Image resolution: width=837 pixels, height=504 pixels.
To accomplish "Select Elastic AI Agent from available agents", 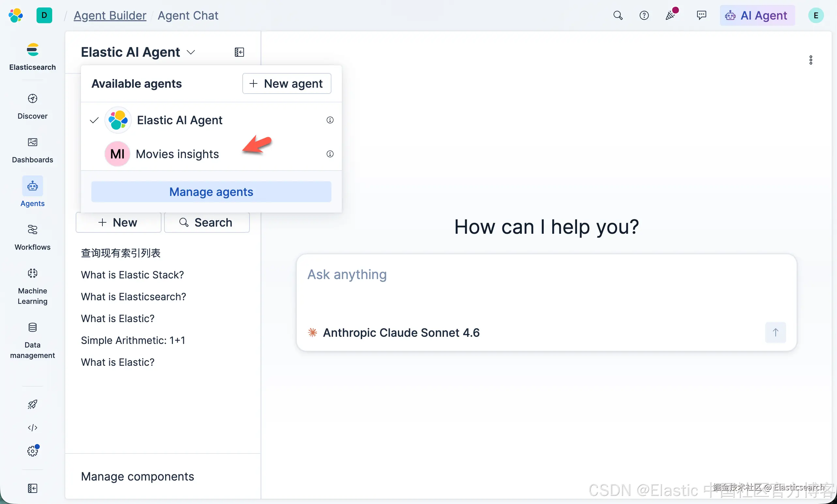I will (x=211, y=120).
